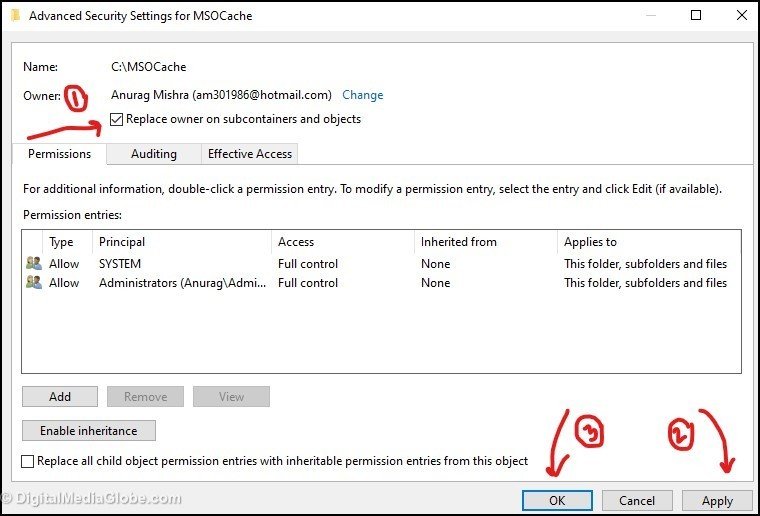The width and height of the screenshot is (760, 516).
Task: Switch to the Permissions tab
Action: (x=59, y=154)
